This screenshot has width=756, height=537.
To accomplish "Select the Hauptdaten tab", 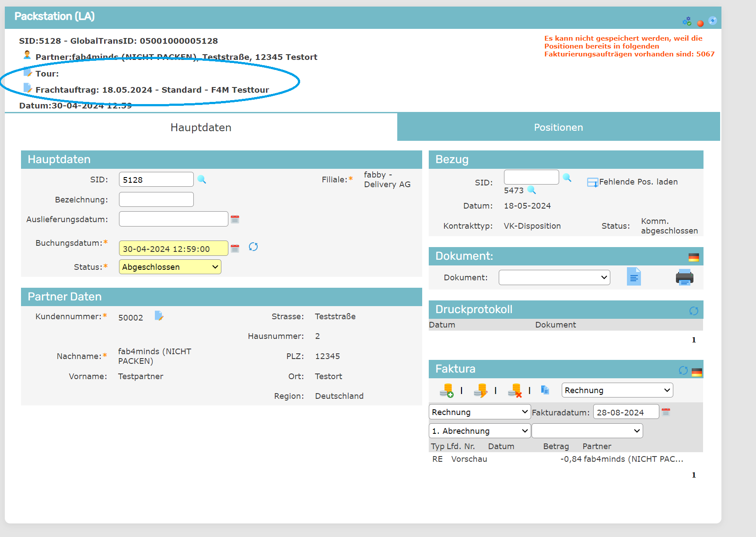I will pos(201,127).
